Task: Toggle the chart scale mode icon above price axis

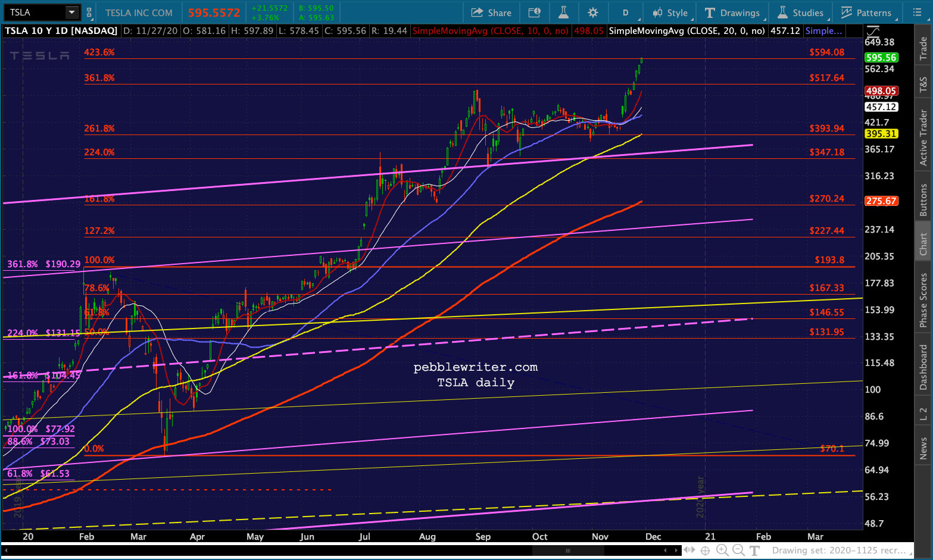Action: click(x=872, y=30)
